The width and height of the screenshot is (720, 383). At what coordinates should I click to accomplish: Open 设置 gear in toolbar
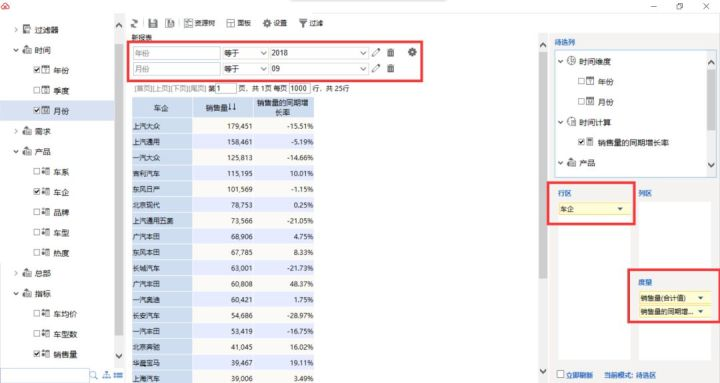tap(275, 23)
